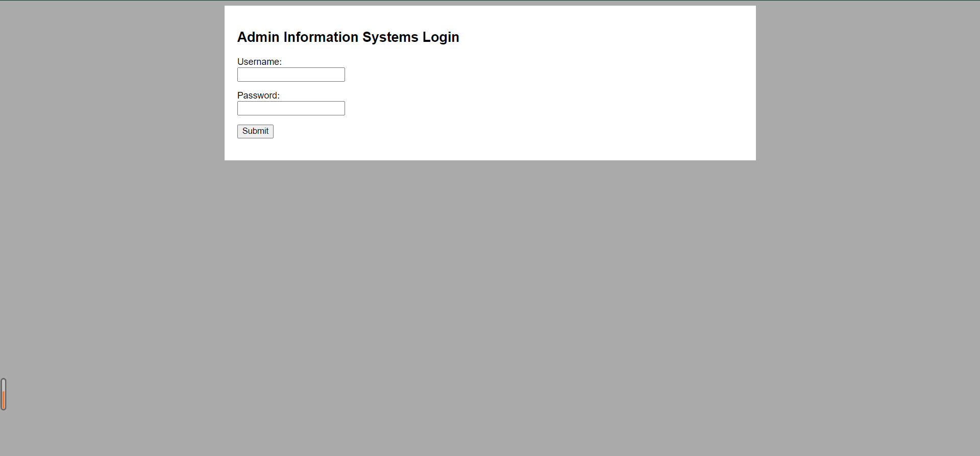980x456 pixels.
Task: Click the Username input field
Action: 291,75
